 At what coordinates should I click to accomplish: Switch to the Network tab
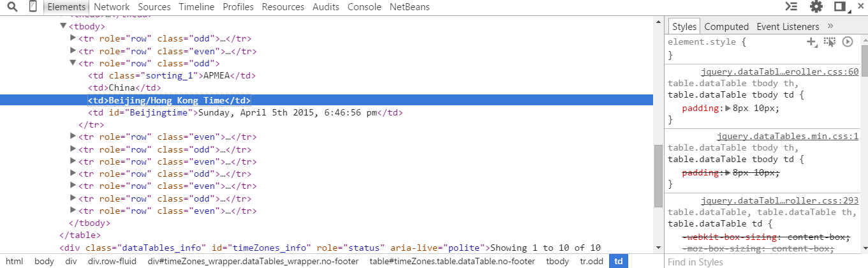click(x=112, y=7)
